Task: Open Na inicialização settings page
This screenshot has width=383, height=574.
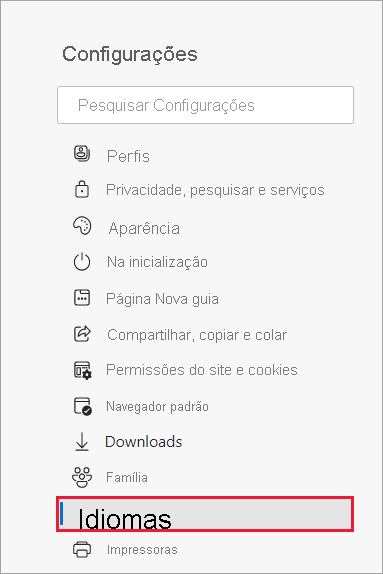Action: pyautogui.click(x=157, y=262)
